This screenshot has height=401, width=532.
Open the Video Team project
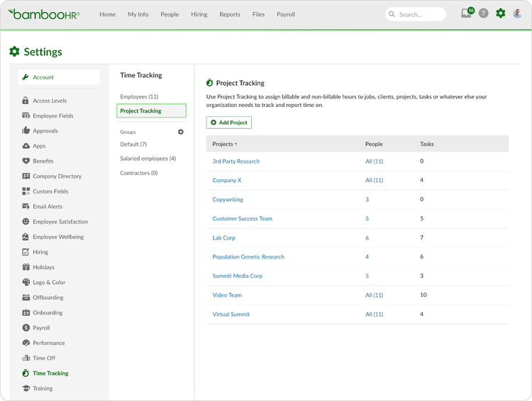point(227,295)
